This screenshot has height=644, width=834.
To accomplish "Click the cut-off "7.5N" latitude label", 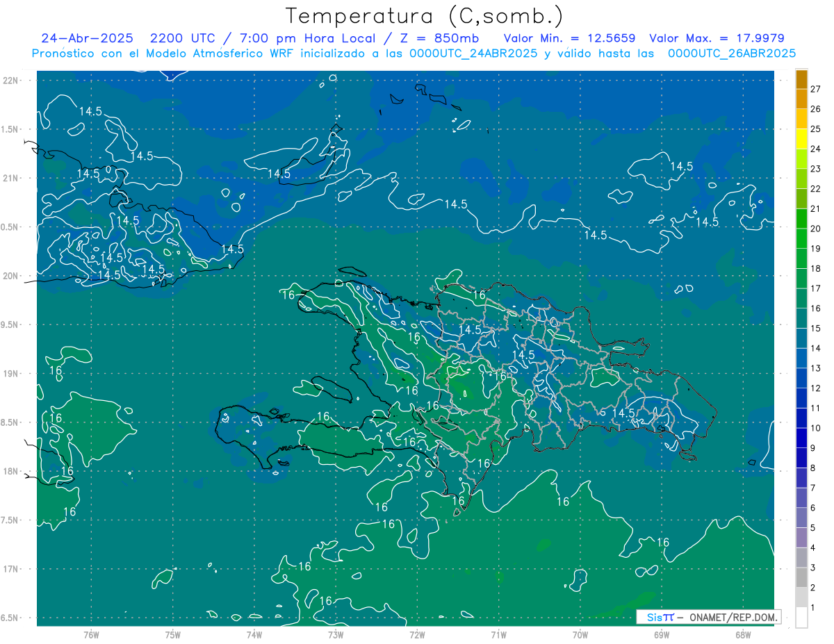I will coord(10,520).
